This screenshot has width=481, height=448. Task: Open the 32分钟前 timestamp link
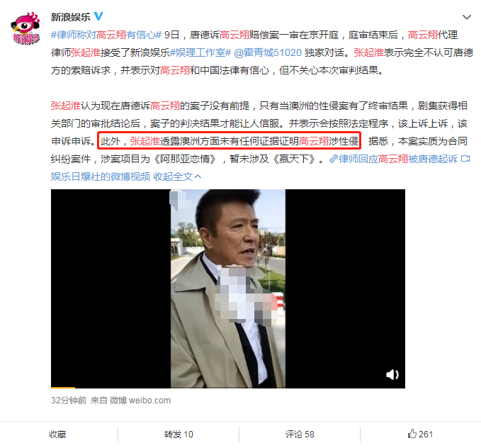pyautogui.click(x=69, y=401)
